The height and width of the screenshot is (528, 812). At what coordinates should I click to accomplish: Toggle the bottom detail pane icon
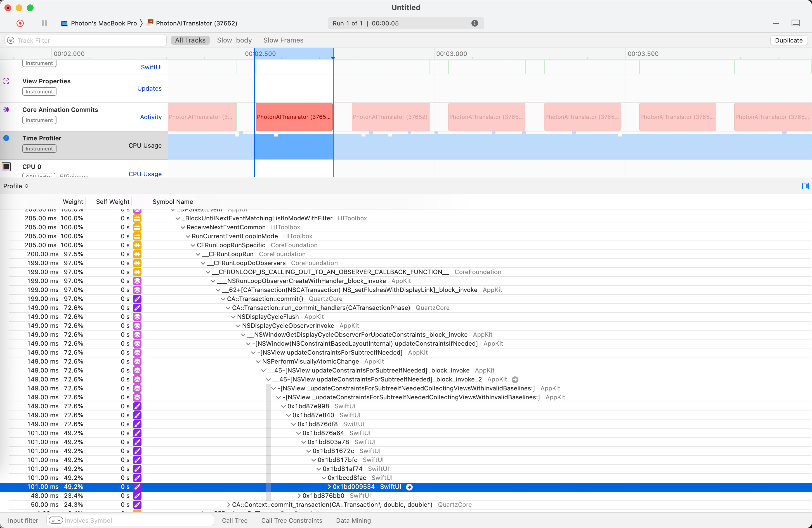tap(796, 23)
